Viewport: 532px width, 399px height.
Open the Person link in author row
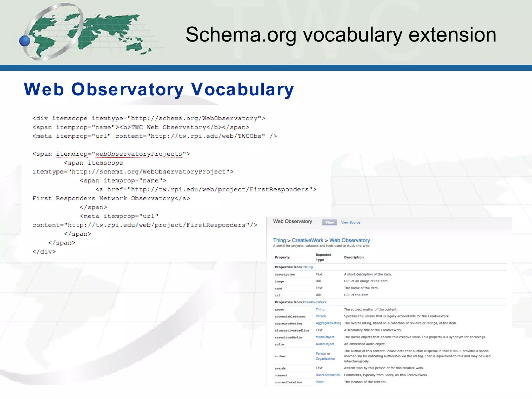321,354
